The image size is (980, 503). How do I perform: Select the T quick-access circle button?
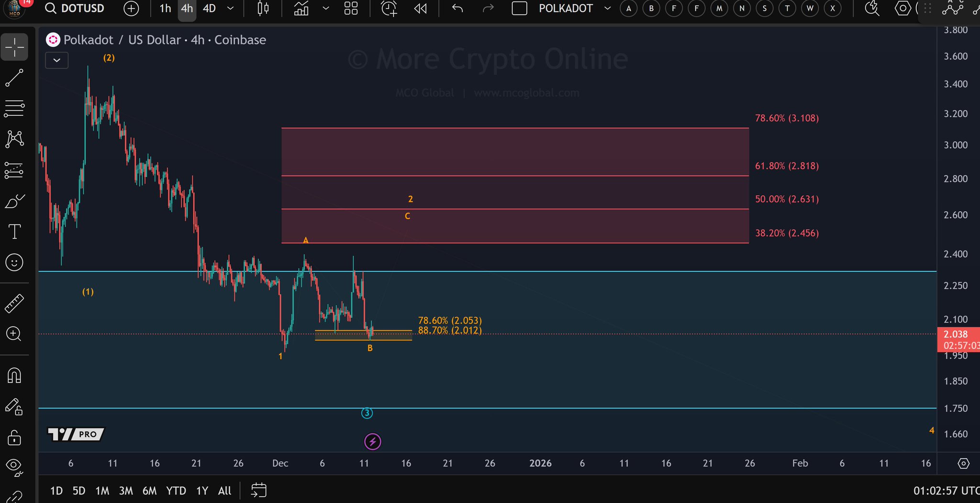point(787,9)
